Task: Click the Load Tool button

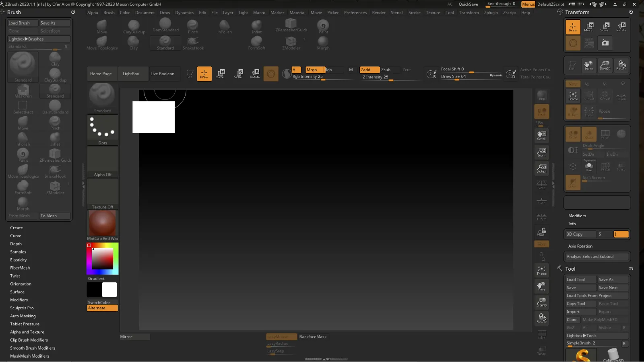Action: tap(581, 280)
